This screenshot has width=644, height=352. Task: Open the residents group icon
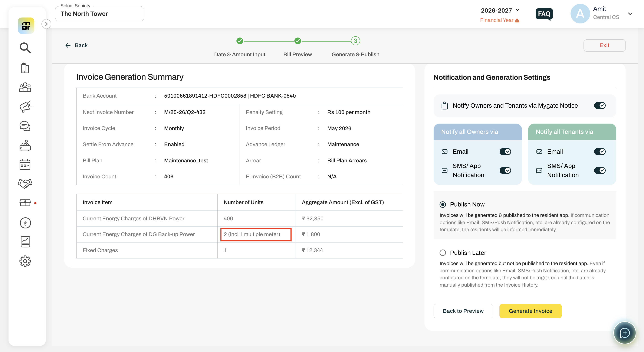(x=25, y=87)
